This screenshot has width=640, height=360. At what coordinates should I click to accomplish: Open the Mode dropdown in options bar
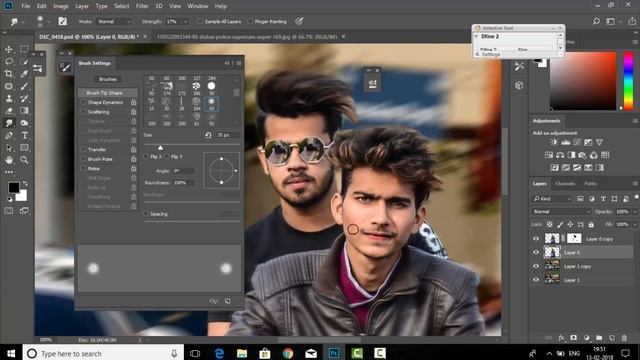[x=113, y=21]
